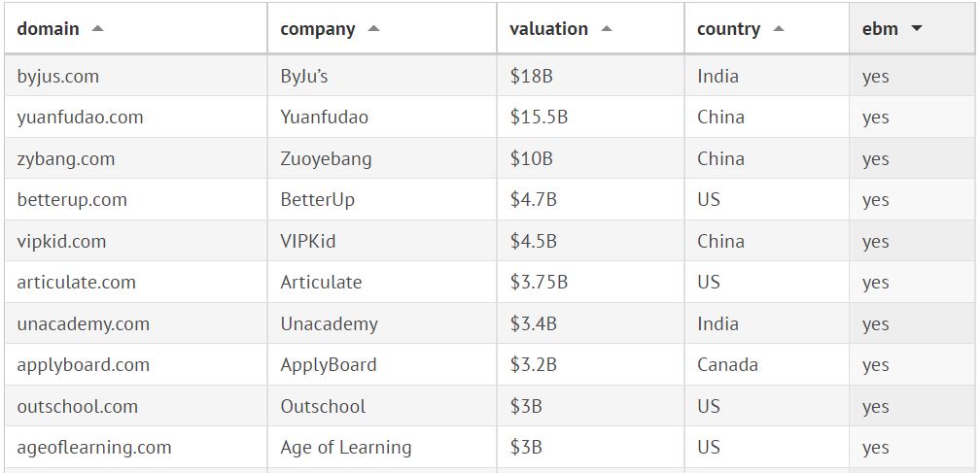Image resolution: width=980 pixels, height=473 pixels.
Task: Click the articulate.com domain cell
Action: [77, 283]
